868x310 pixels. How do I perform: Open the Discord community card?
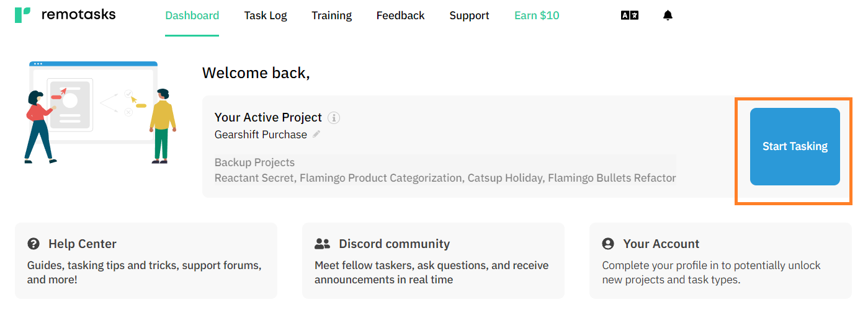tap(433, 261)
